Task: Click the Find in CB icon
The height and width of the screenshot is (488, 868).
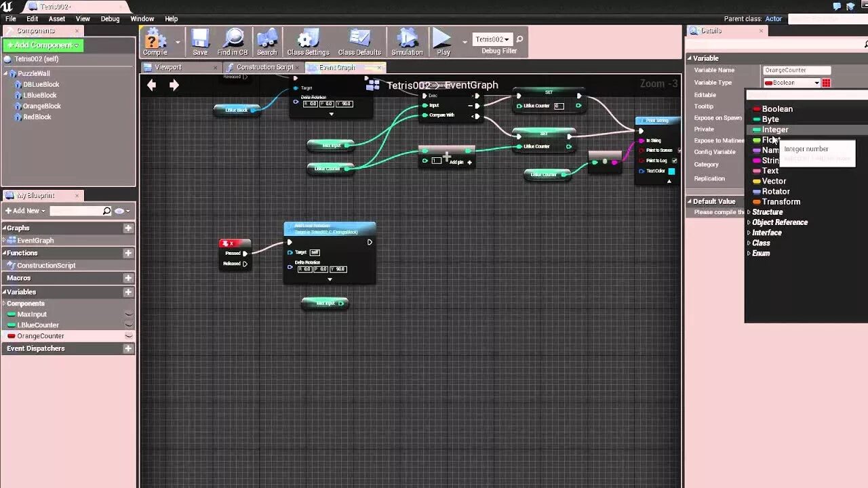Action: click(x=233, y=42)
